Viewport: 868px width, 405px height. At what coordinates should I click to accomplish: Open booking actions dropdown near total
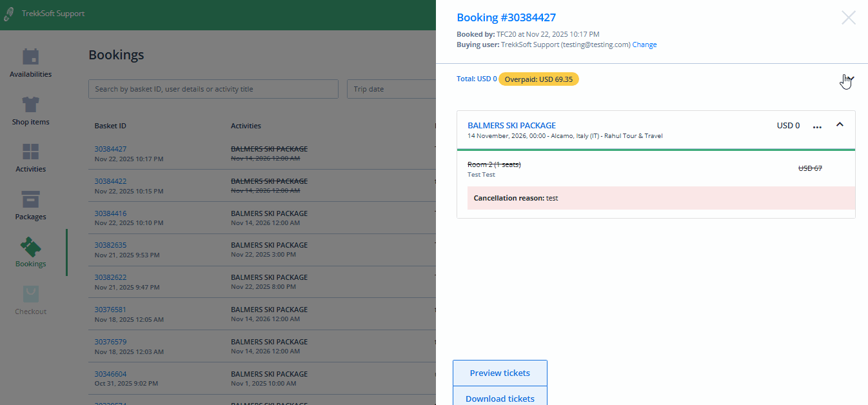coord(850,79)
